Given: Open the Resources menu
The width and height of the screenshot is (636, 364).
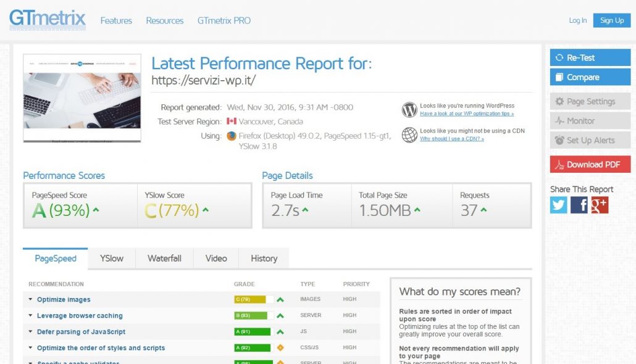Looking at the screenshot, I should [165, 21].
